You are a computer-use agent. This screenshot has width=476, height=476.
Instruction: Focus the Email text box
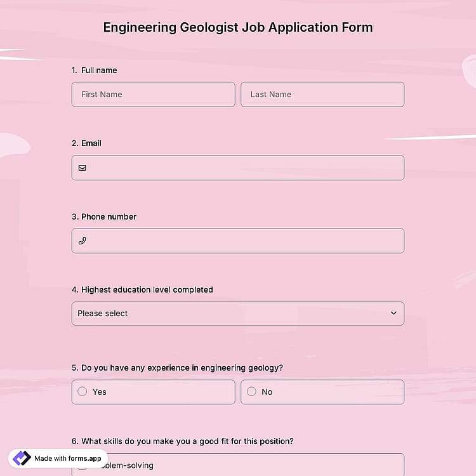point(238,168)
